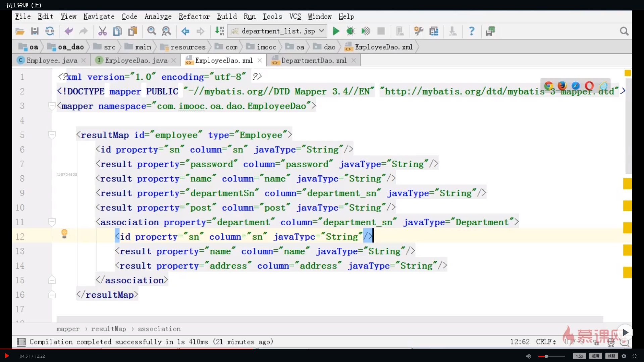Image resolution: width=644 pixels, height=362 pixels.
Task: Click the Navigate Forward arrow
Action: pos(200,31)
